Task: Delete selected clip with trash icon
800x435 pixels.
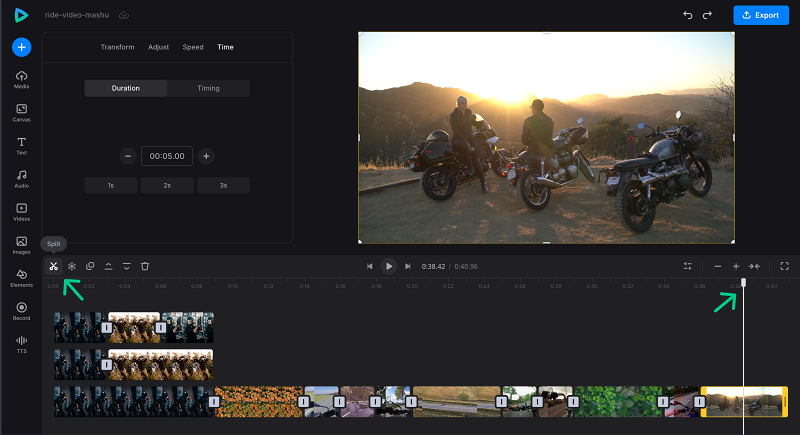Action: coord(145,266)
